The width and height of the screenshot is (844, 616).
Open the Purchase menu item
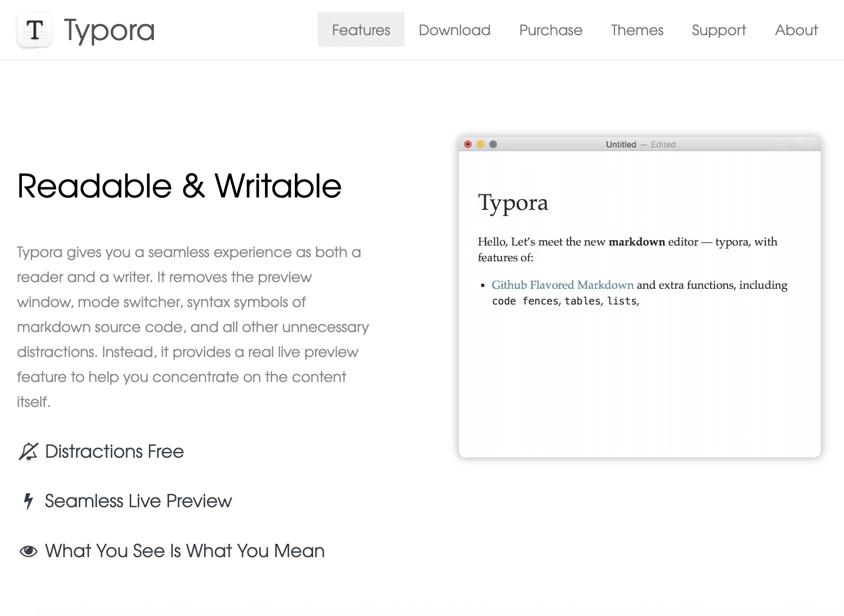(550, 30)
